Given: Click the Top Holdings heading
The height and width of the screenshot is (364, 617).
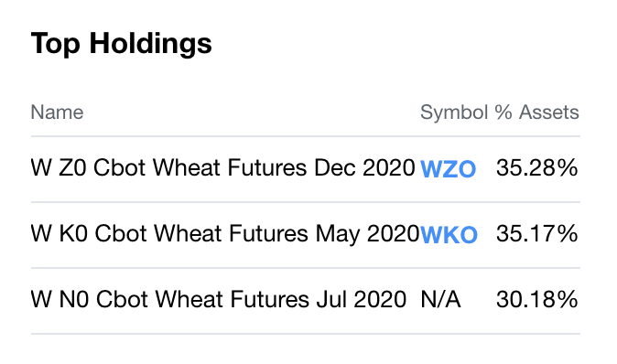Looking at the screenshot, I should (x=121, y=44).
